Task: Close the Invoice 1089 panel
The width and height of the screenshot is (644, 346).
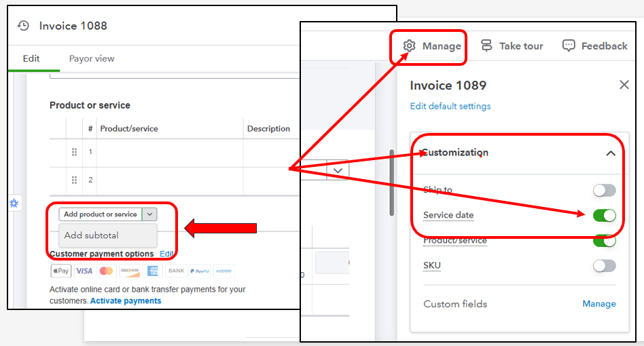Action: click(x=624, y=85)
